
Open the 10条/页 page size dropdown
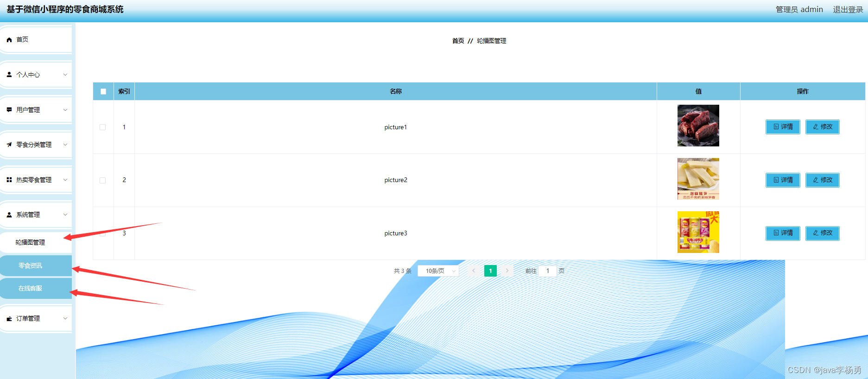(438, 271)
